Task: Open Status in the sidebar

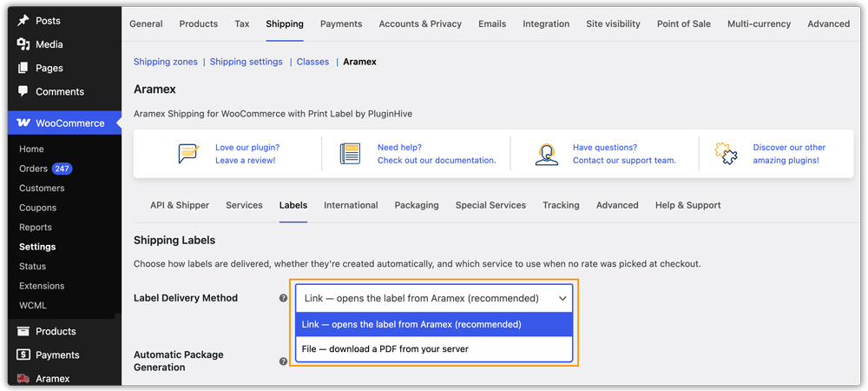Action: pos(33,267)
